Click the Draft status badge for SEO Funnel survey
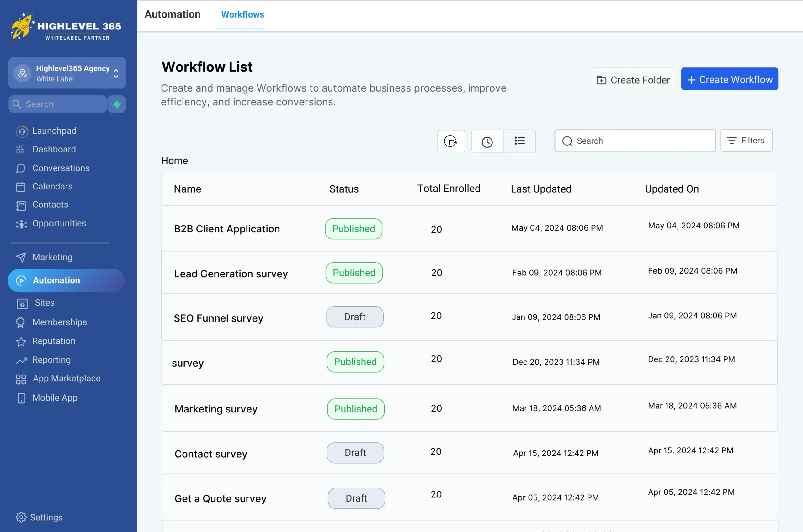This screenshot has width=803, height=532. pyautogui.click(x=354, y=317)
